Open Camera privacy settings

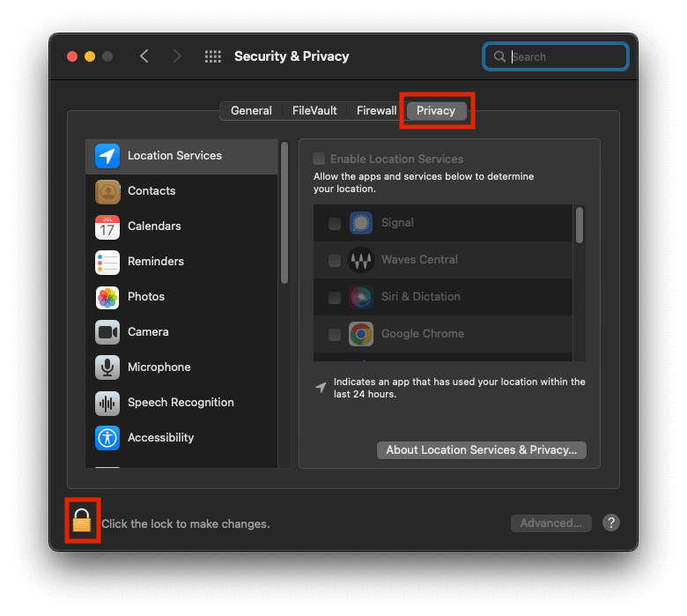(x=147, y=332)
